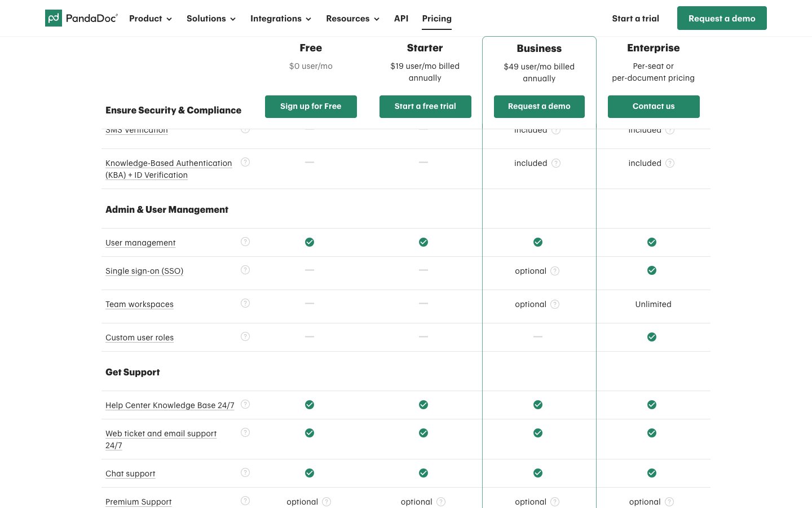812x508 pixels.
Task: Open the API menu item
Action: tap(401, 19)
